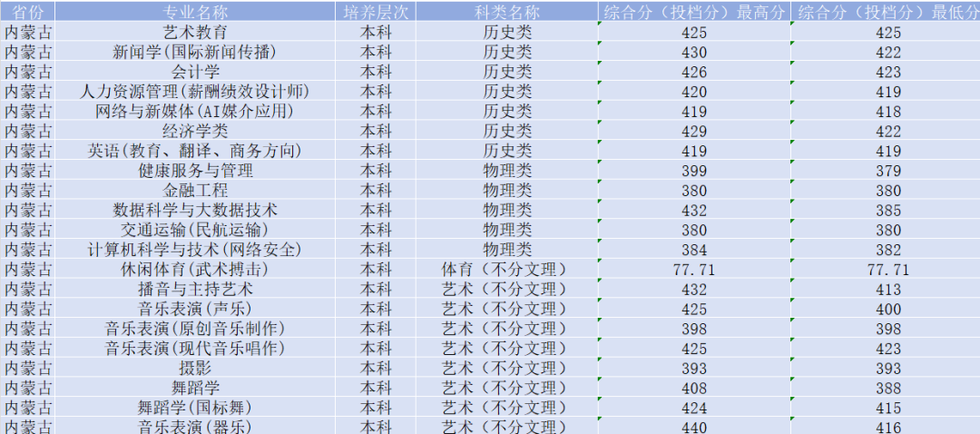Select highest score 408 for 舞蹈学
This screenshot has width=980, height=434.
click(x=694, y=389)
